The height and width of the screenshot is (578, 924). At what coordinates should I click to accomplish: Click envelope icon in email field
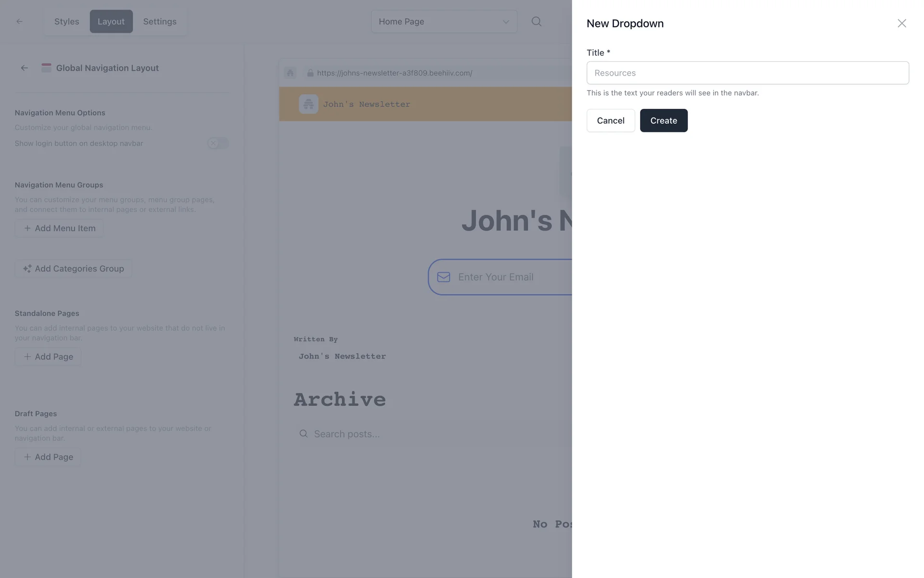coord(443,277)
